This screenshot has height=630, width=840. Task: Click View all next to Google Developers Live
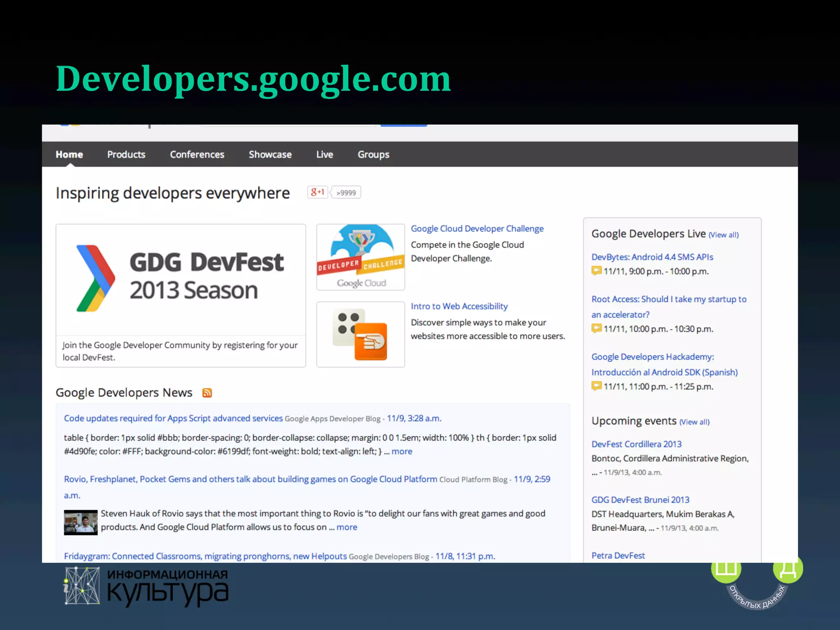(x=724, y=235)
